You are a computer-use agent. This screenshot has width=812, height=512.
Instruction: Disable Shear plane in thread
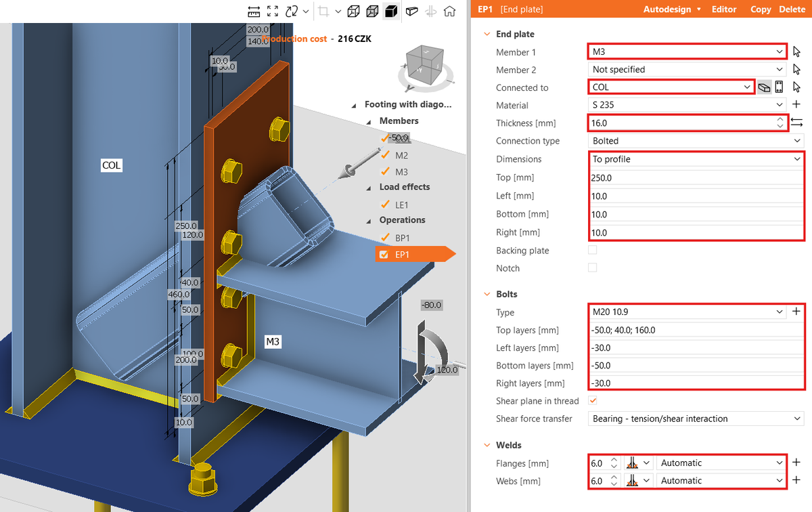pyautogui.click(x=593, y=400)
